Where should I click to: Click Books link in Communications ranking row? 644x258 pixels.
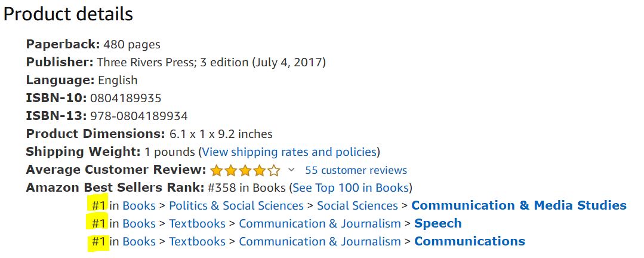click(x=138, y=241)
